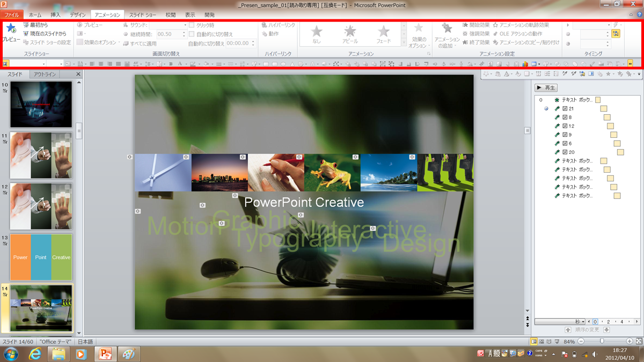
Task: Select the アピール animation in gallery
Action: tap(350, 35)
